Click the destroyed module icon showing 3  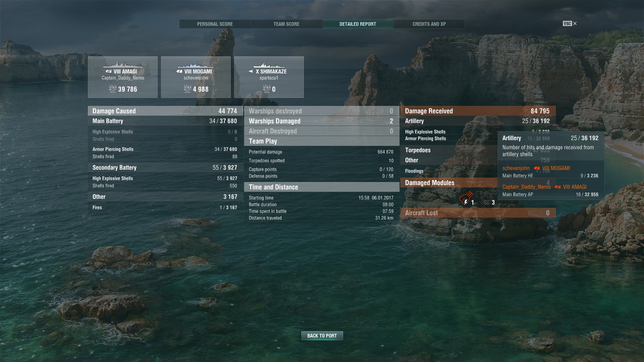coord(486,198)
